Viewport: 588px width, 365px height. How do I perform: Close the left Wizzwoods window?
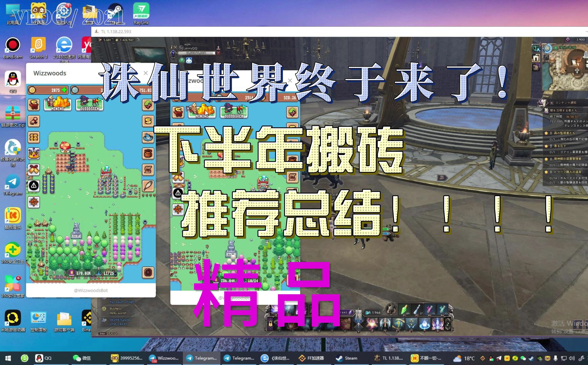[146, 73]
